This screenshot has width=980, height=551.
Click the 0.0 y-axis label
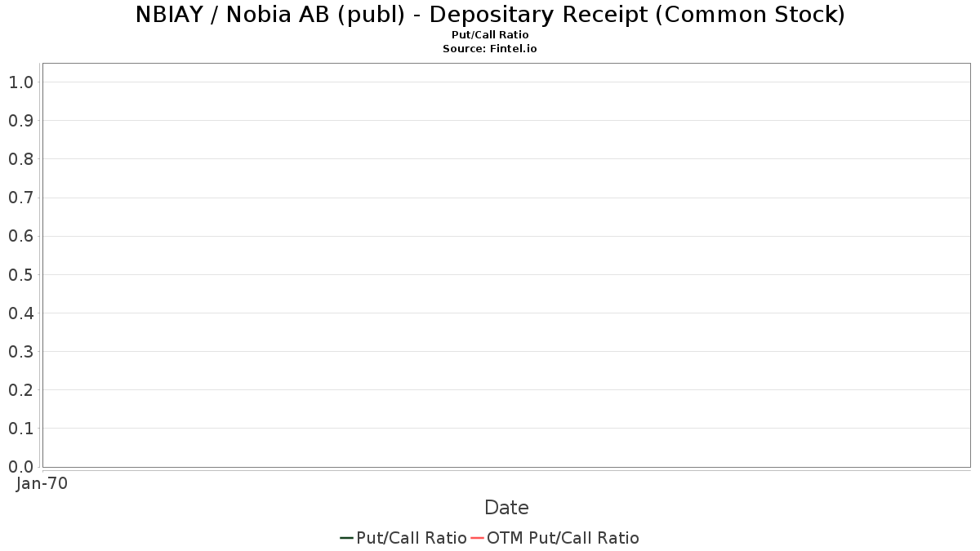click(20, 467)
